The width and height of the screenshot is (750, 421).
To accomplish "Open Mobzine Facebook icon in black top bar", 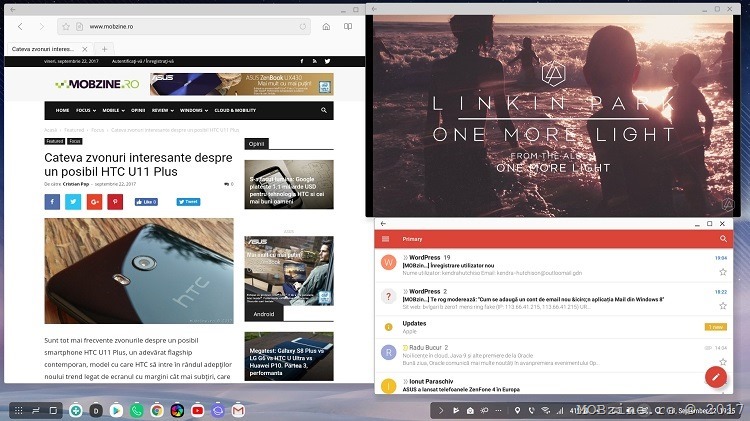I will pos(302,61).
